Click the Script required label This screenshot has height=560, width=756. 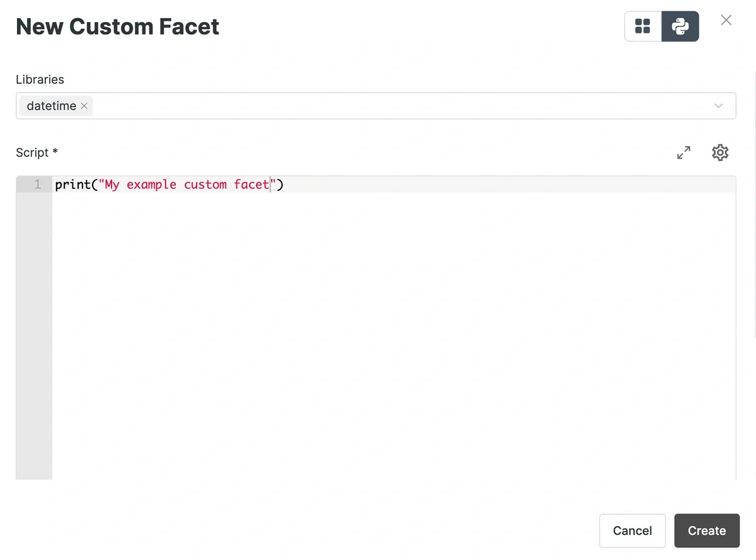[37, 152]
